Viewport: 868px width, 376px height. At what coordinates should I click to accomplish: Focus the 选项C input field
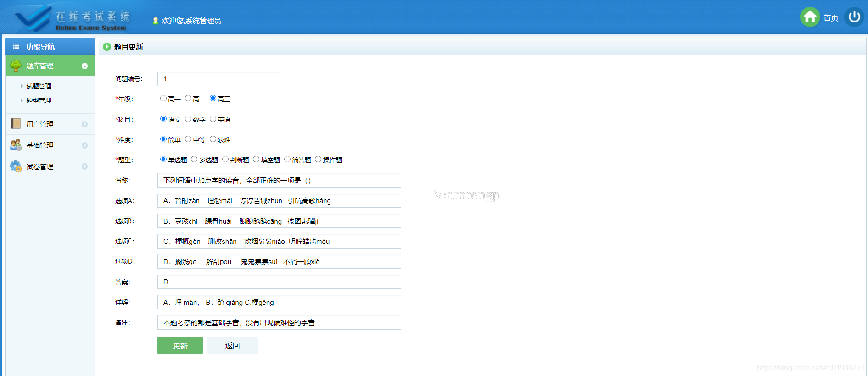coord(279,241)
